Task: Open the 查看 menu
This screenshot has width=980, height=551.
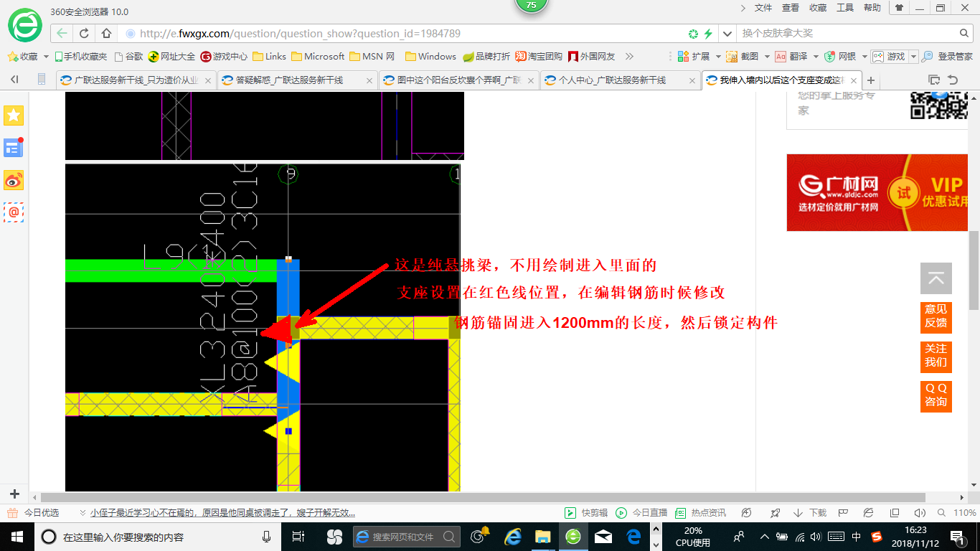Action: (791, 8)
